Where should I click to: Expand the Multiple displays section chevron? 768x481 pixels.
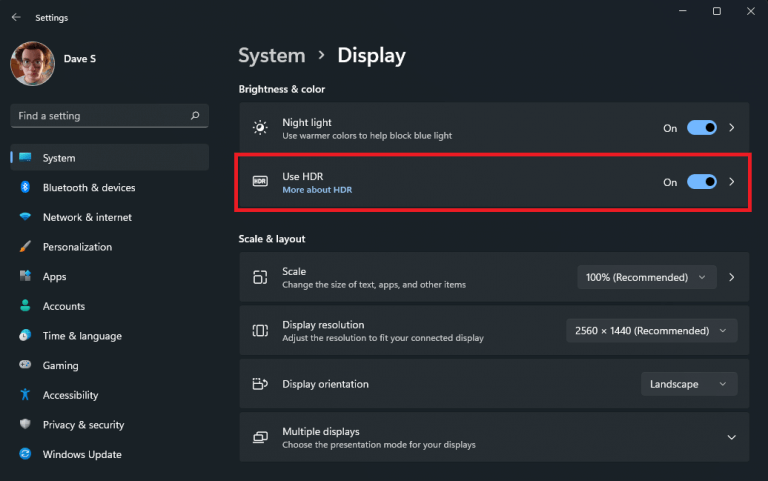pyautogui.click(x=731, y=437)
